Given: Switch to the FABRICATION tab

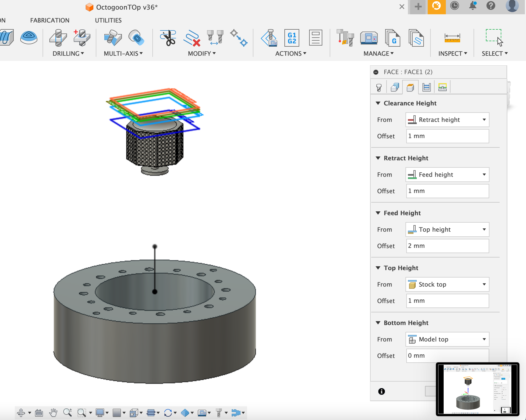Looking at the screenshot, I should (50, 20).
